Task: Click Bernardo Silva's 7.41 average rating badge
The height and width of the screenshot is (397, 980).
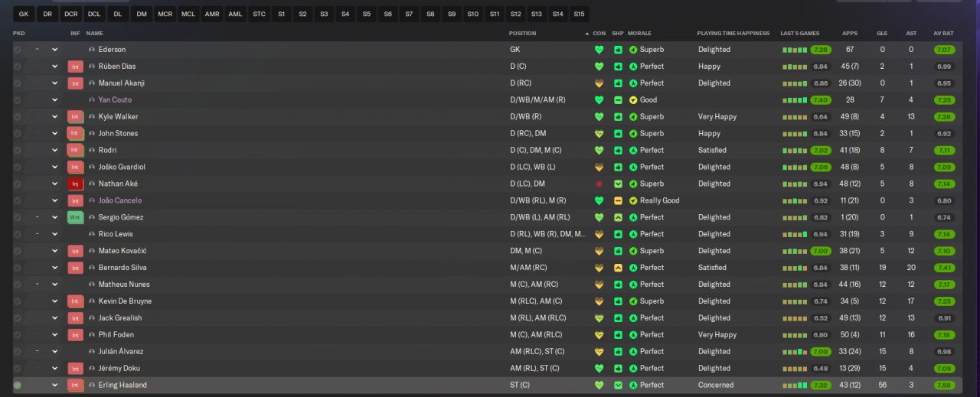Action: coord(944,268)
